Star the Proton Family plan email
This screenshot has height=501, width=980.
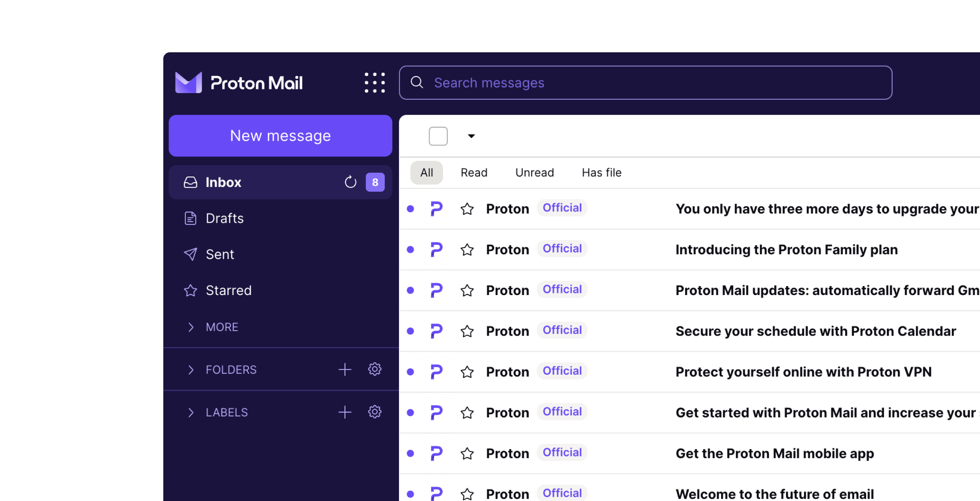(x=467, y=250)
